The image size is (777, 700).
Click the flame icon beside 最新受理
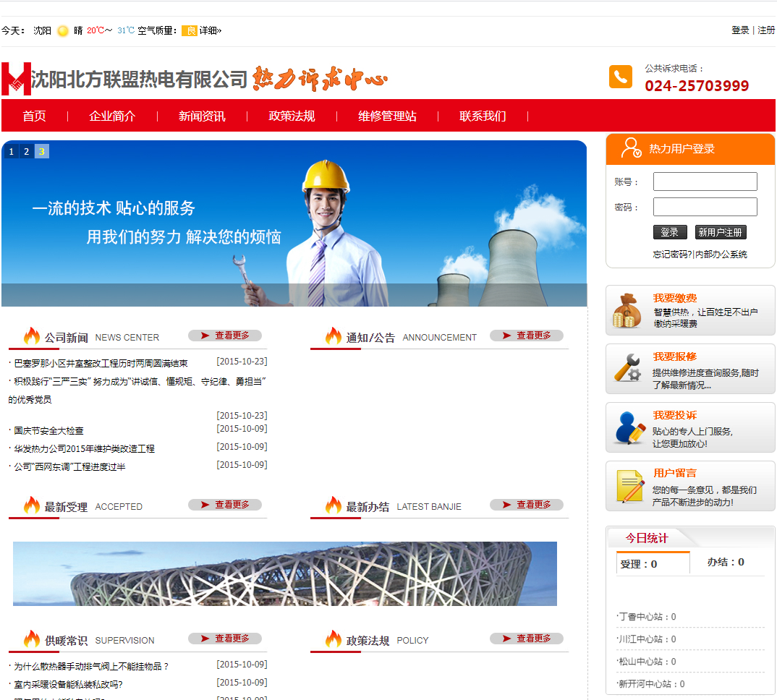coord(32,505)
